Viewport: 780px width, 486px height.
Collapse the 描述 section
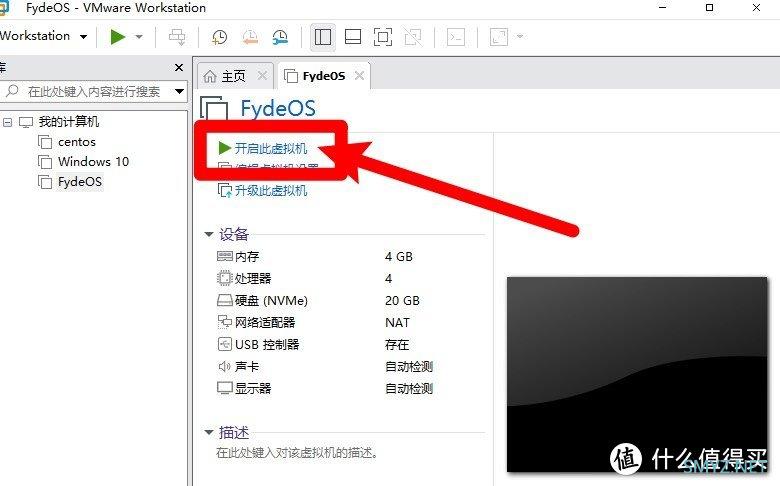click(x=209, y=432)
